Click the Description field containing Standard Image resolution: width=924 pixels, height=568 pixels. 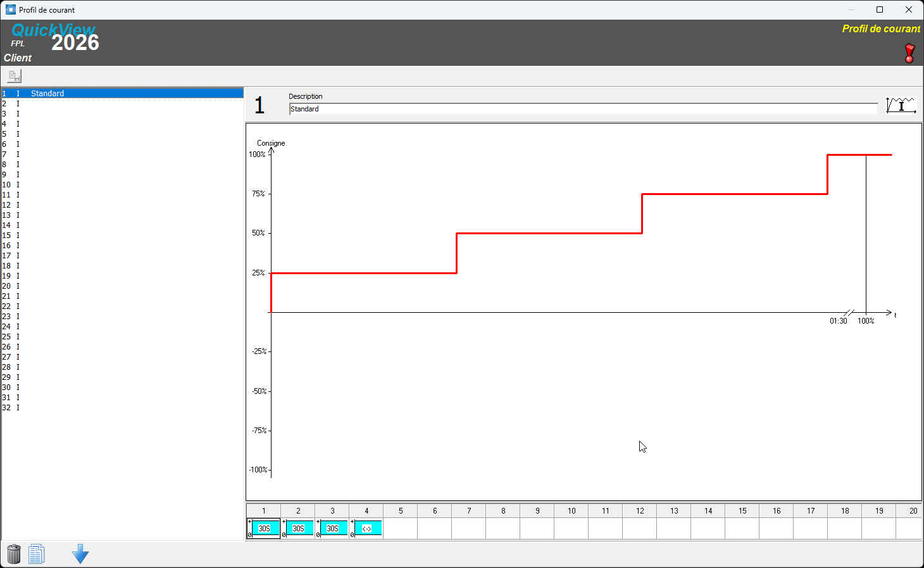[584, 109]
